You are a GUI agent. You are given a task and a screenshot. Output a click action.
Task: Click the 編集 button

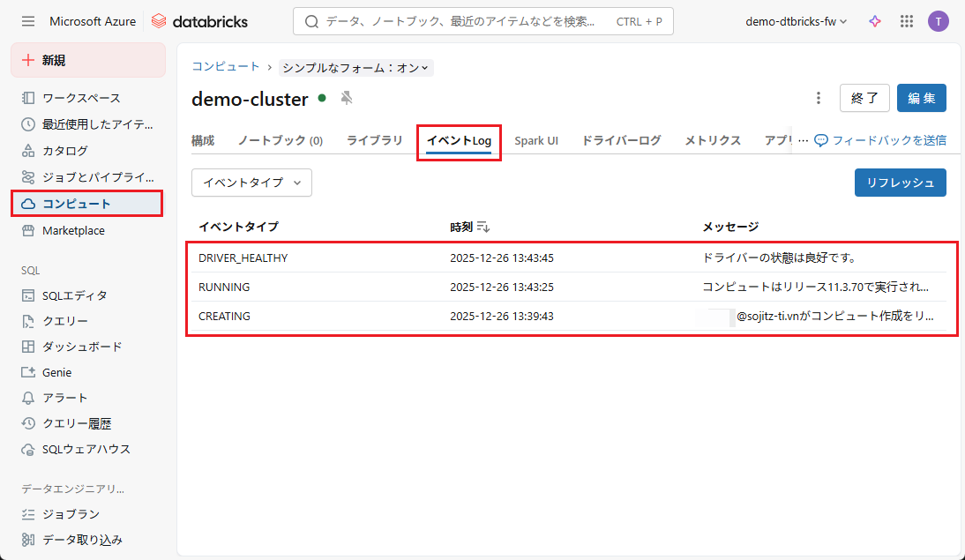(921, 98)
